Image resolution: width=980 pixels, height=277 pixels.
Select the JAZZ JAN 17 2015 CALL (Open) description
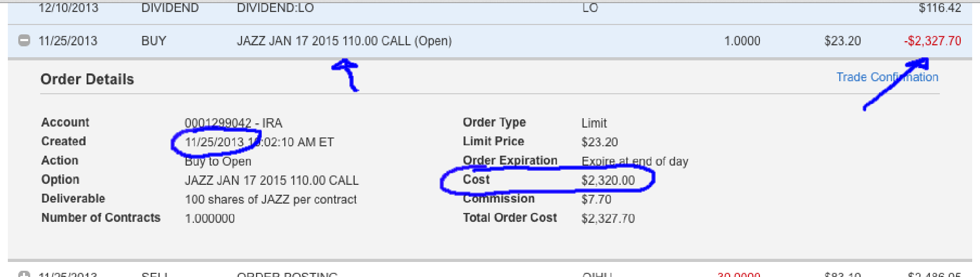coord(344,41)
